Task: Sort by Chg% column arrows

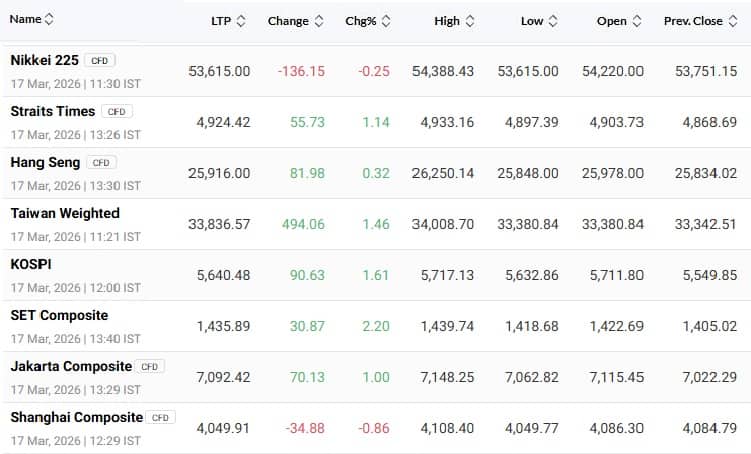Action: click(x=386, y=21)
